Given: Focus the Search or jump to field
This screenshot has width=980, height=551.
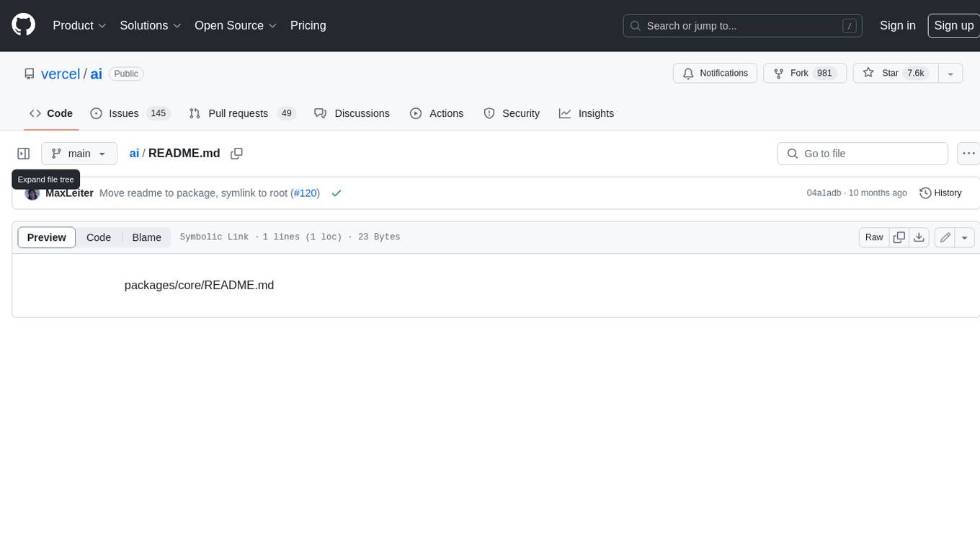Looking at the screenshot, I should point(744,26).
